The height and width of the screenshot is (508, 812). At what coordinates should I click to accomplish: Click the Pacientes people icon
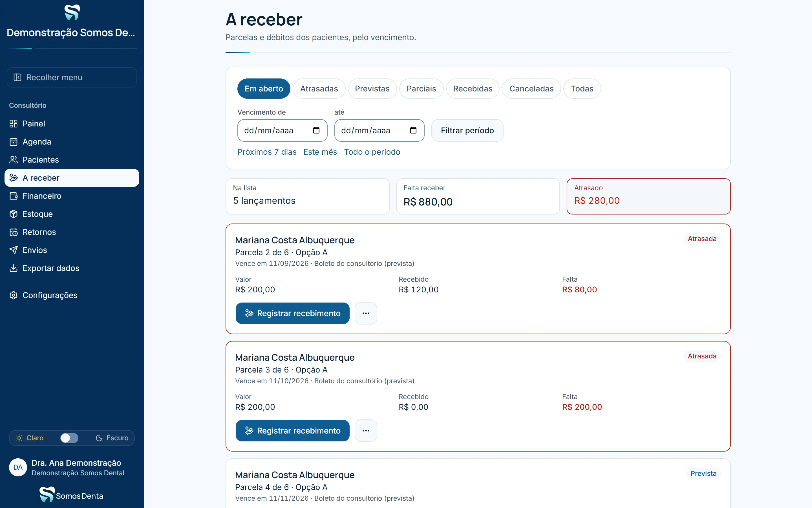tap(14, 159)
